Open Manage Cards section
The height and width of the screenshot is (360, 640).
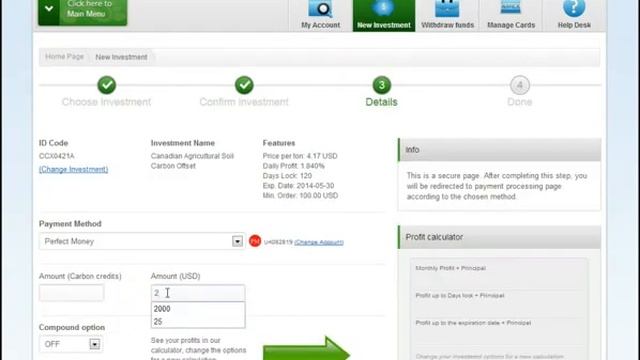click(511, 16)
